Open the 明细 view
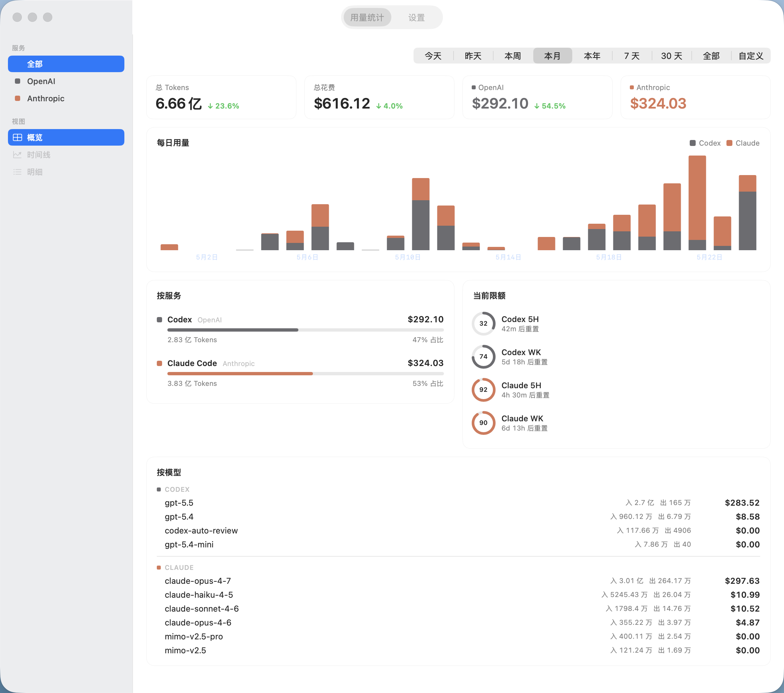The image size is (784, 693). pyautogui.click(x=66, y=172)
